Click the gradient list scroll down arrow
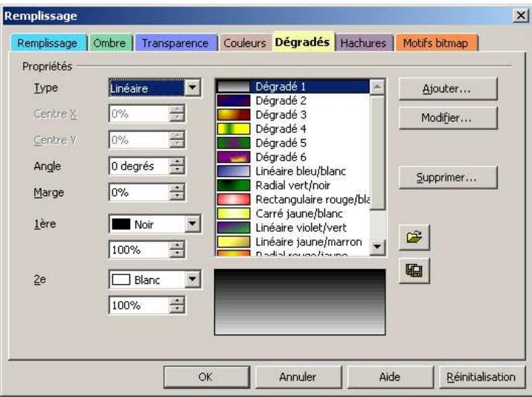532x397 pixels. pos(377,247)
